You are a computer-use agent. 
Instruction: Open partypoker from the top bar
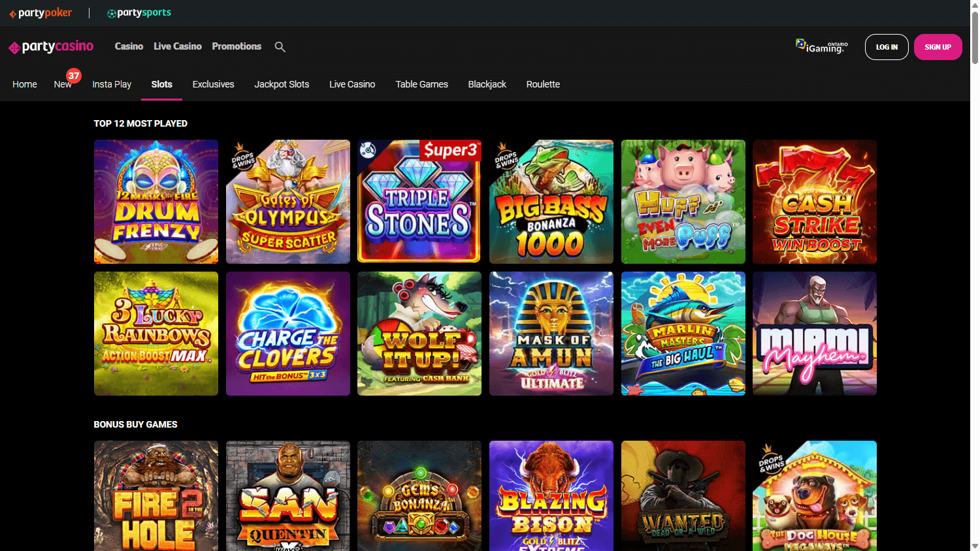click(41, 12)
